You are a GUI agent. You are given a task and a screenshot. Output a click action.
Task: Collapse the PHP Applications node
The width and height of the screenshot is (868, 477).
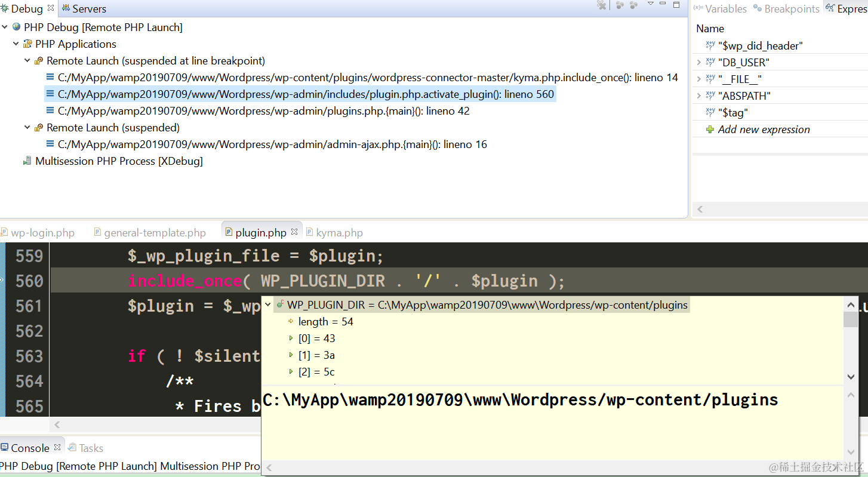click(x=16, y=44)
